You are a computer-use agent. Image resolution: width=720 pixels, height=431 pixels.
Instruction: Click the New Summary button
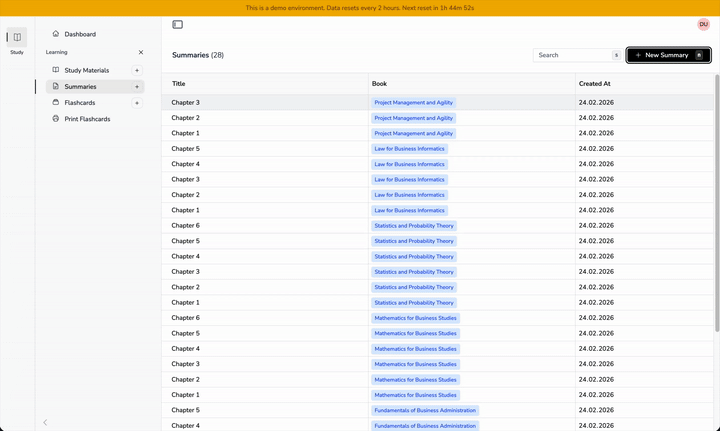pos(669,55)
